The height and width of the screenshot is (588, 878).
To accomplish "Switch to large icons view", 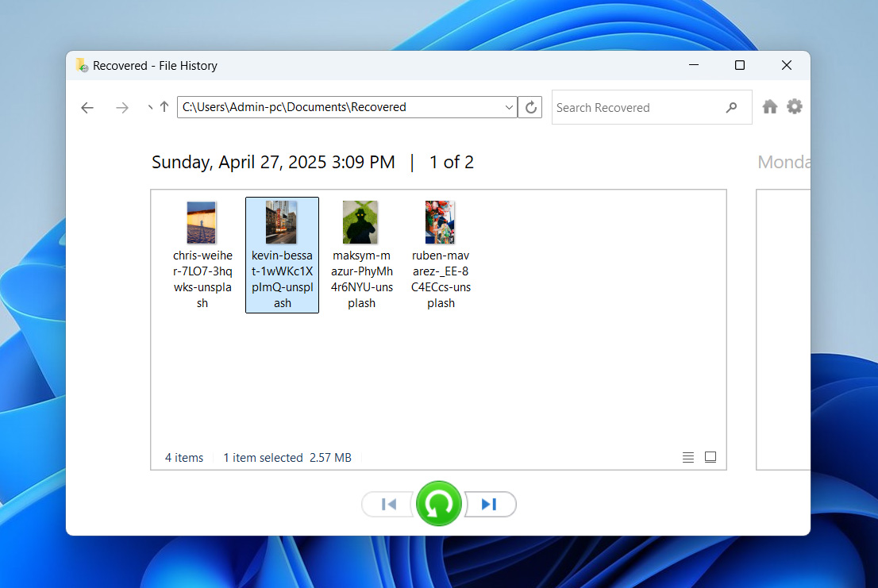I will [x=710, y=457].
